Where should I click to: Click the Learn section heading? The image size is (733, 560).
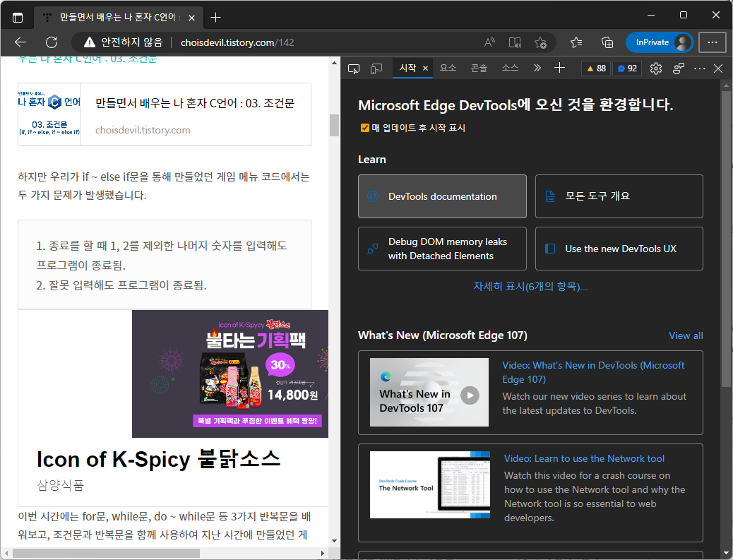coord(372,160)
